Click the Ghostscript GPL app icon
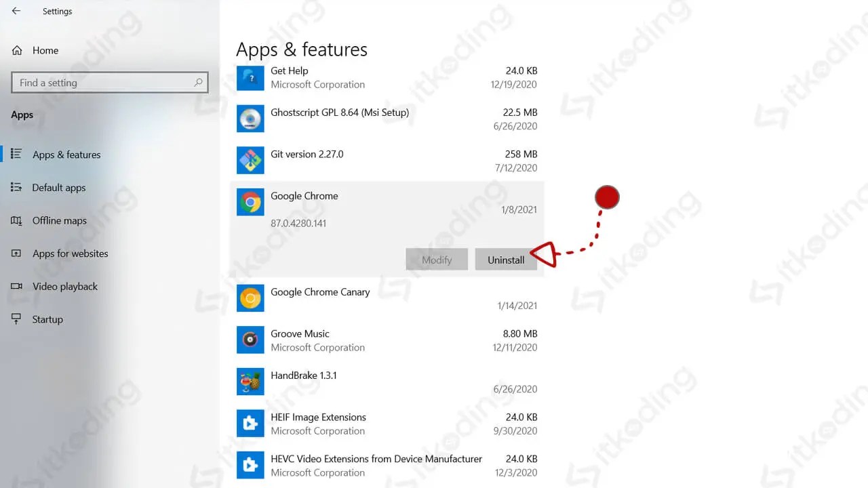 pos(250,119)
